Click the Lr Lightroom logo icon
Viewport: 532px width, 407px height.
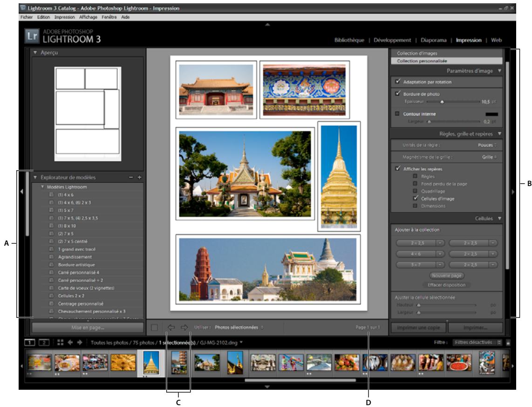pyautogui.click(x=32, y=36)
